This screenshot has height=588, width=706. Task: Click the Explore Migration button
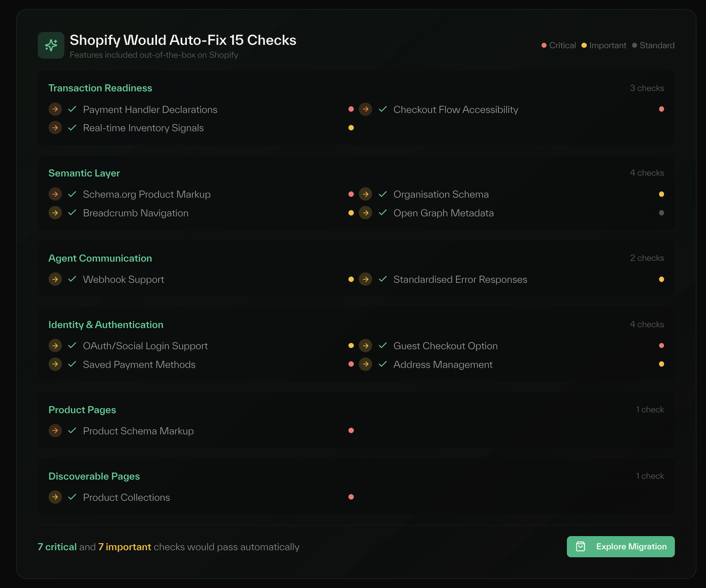(620, 546)
